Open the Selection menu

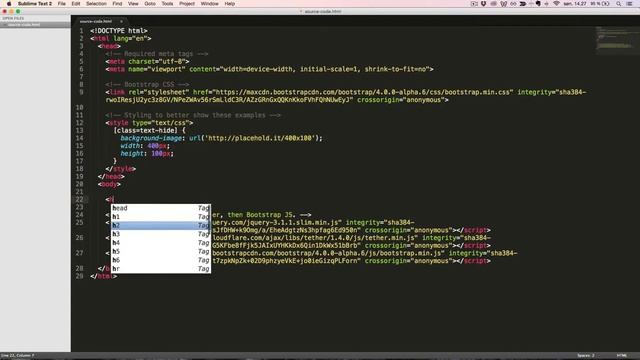[96, 4]
